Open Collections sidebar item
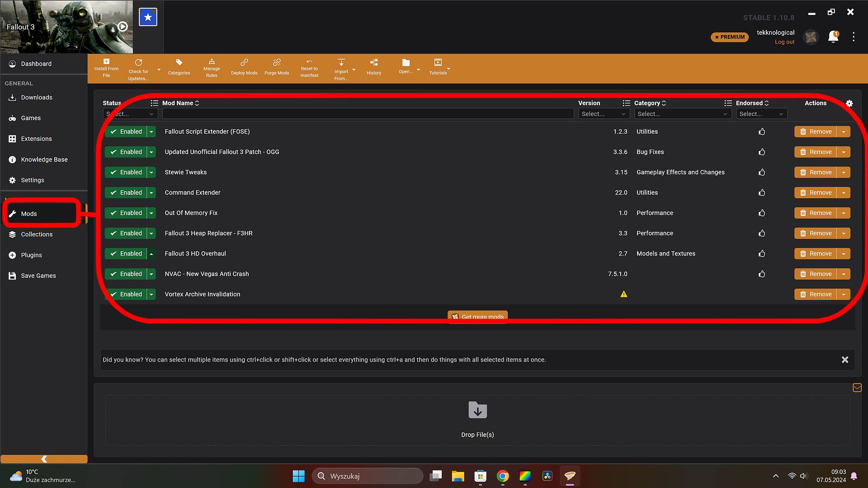868x488 pixels. click(x=44, y=234)
